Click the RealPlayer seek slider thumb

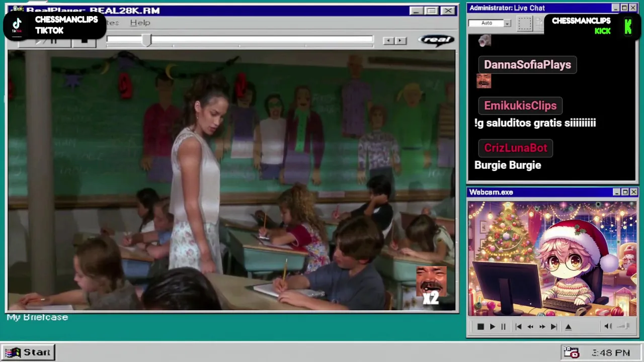[x=146, y=41]
